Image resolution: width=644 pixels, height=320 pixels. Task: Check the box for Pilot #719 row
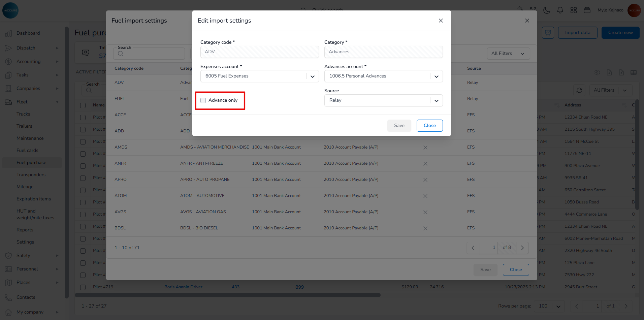pos(83,287)
